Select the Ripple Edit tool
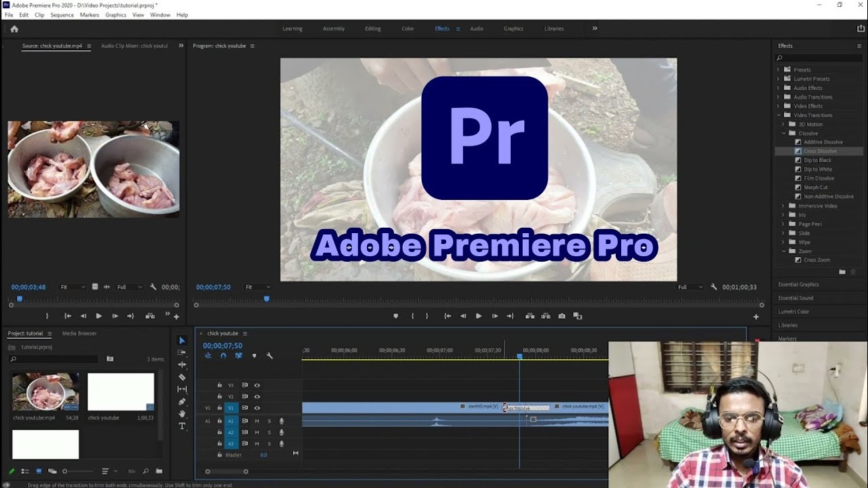This screenshot has width=868, height=488. click(x=182, y=365)
